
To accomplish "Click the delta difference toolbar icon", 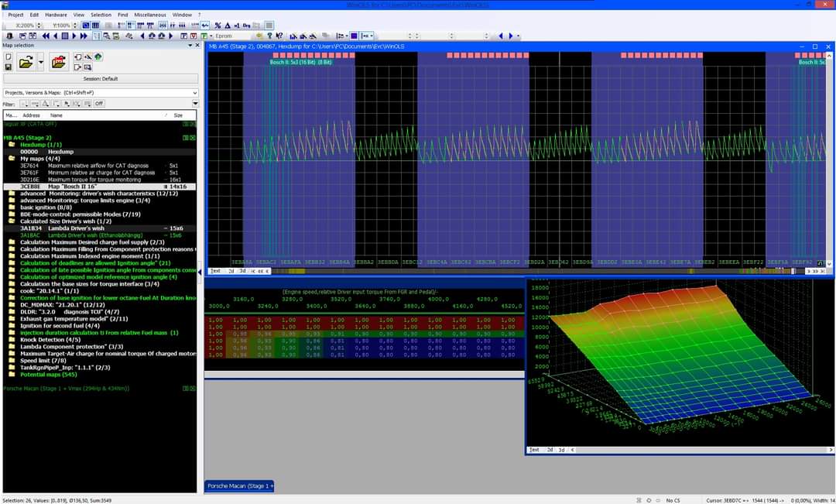I will 228,26.
